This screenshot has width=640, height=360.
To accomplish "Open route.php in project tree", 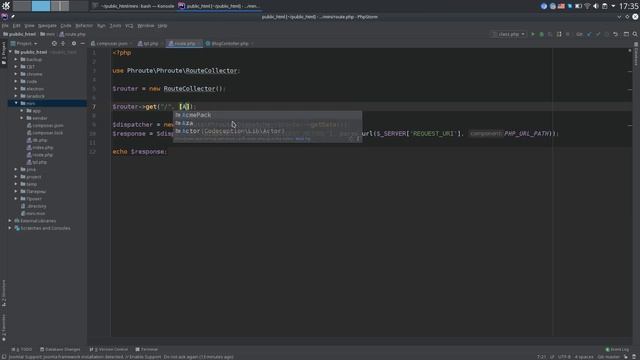I will pos(40,155).
